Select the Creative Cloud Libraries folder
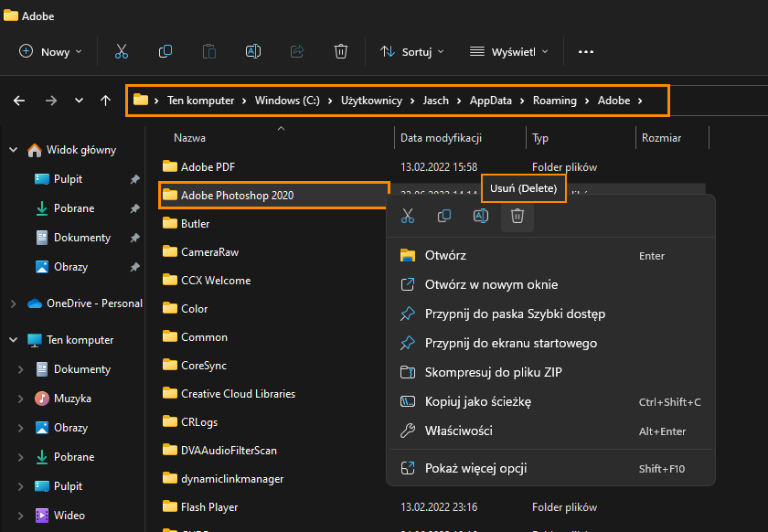This screenshot has height=532, width=768. (x=238, y=394)
